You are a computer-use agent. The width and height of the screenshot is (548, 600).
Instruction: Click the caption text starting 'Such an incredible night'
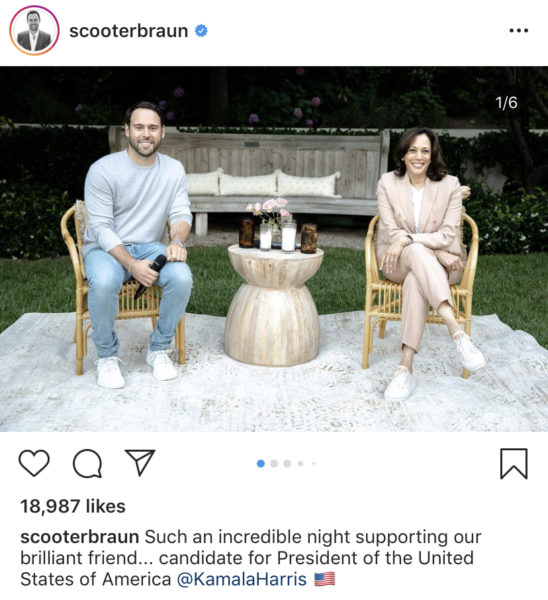[251, 558]
